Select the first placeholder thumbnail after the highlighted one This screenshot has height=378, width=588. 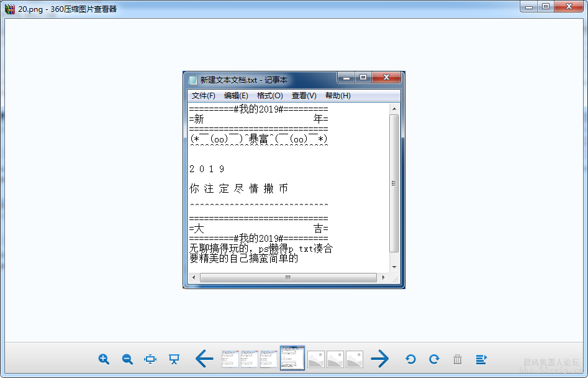(x=316, y=359)
